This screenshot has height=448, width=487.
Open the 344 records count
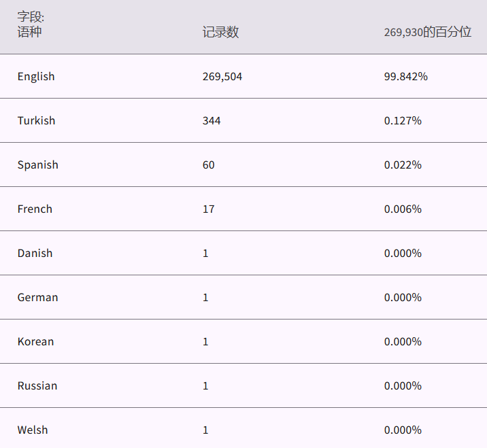(212, 121)
